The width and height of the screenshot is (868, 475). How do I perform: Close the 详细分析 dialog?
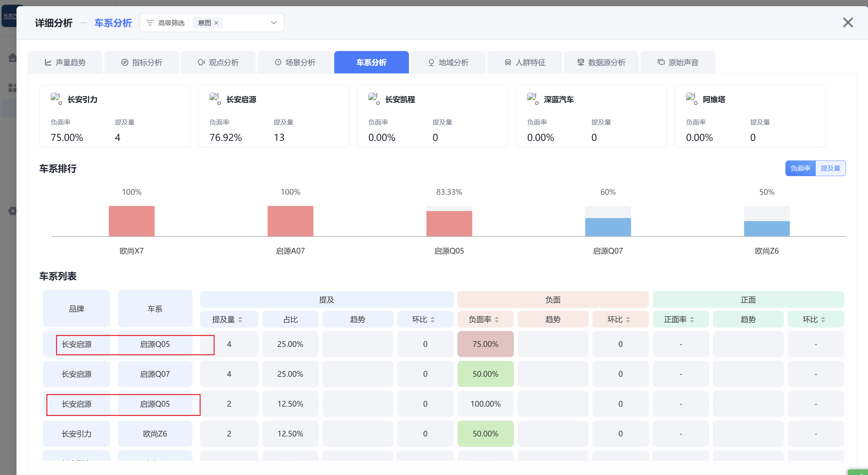click(847, 23)
